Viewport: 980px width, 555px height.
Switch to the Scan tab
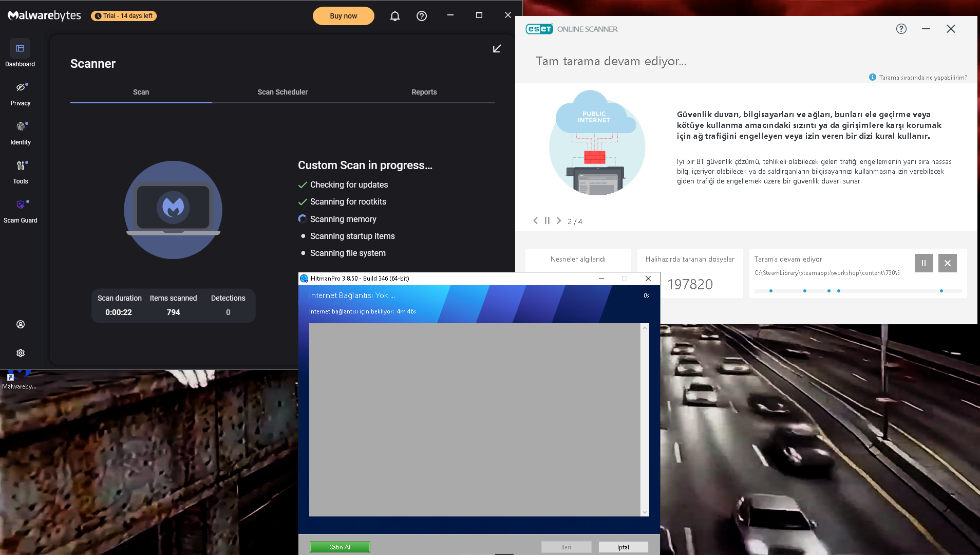pyautogui.click(x=141, y=92)
